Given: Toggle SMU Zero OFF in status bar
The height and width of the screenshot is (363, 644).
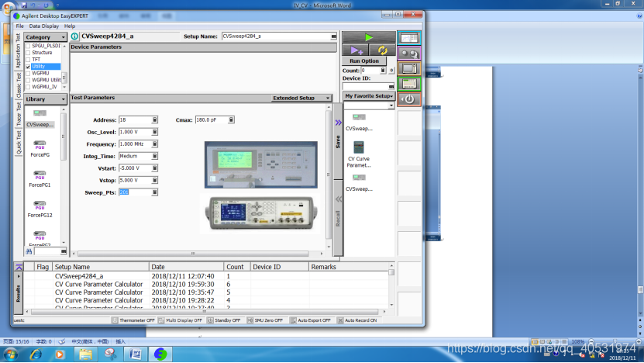Looking at the screenshot, I should point(265,320).
